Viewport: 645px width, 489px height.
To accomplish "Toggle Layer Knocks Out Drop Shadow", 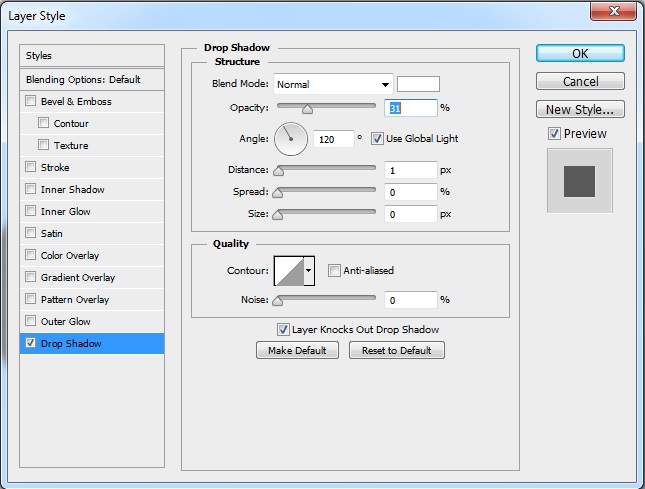I will 283,329.
